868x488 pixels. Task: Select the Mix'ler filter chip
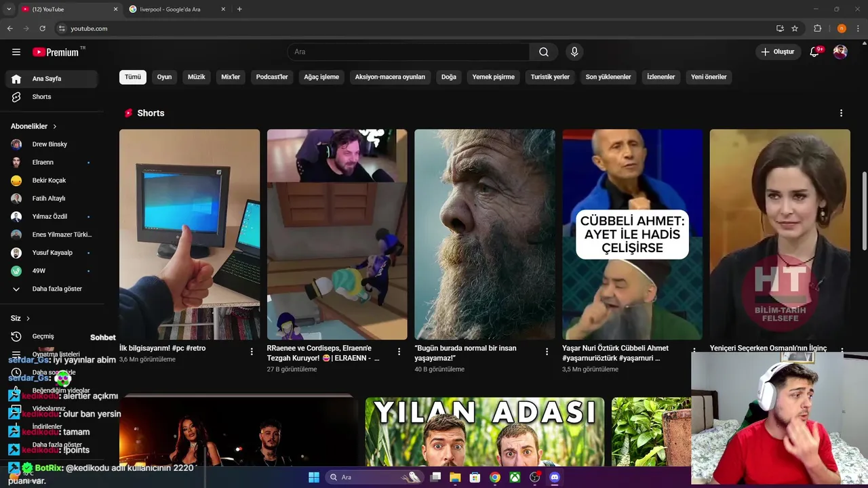point(231,77)
